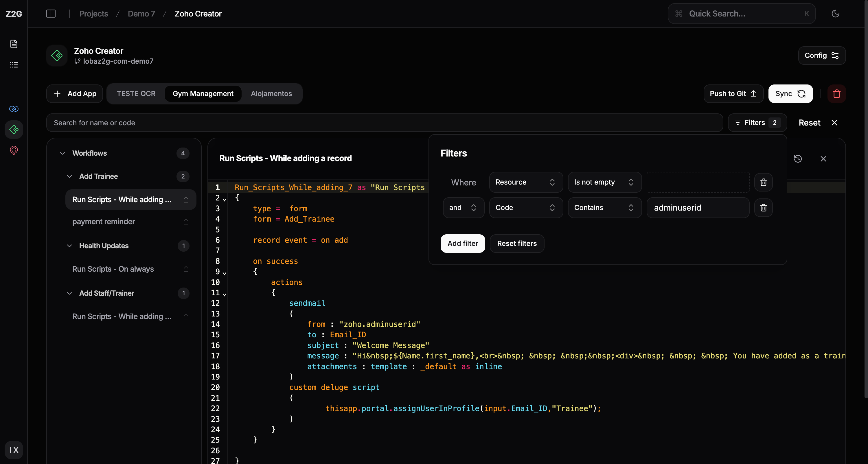The width and height of the screenshot is (868, 464).
Task: Click the Reset text button
Action: 809,123
